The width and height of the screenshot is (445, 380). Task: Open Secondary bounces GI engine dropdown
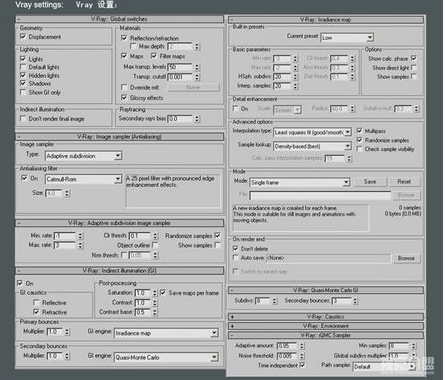pos(166,357)
